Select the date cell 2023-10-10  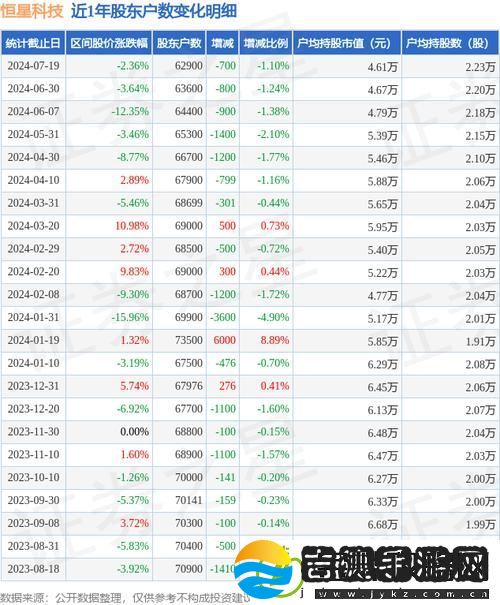34,477
